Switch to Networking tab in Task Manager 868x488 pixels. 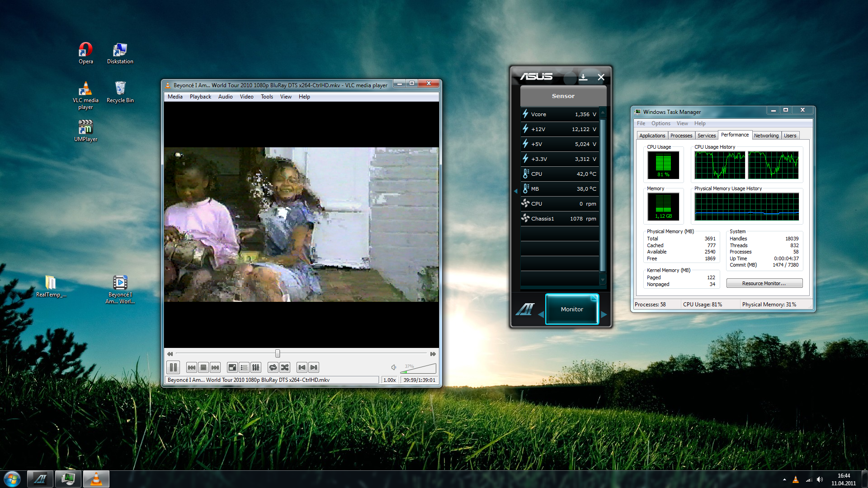[766, 136]
